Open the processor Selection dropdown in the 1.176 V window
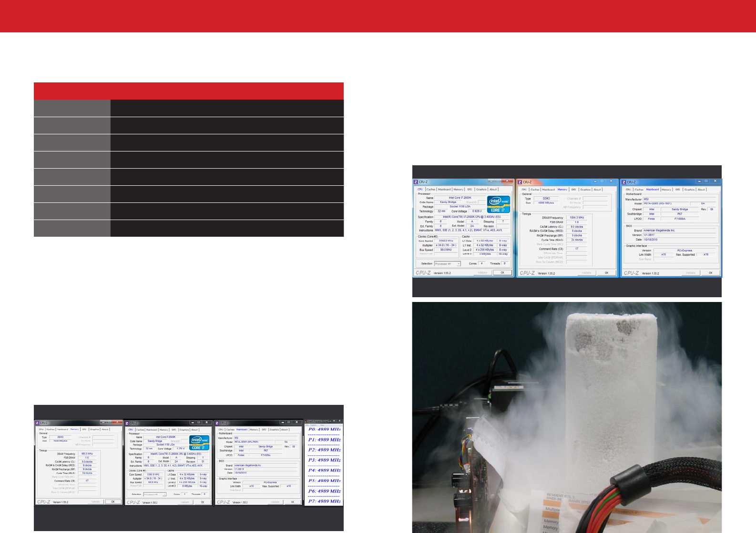 [155, 494]
